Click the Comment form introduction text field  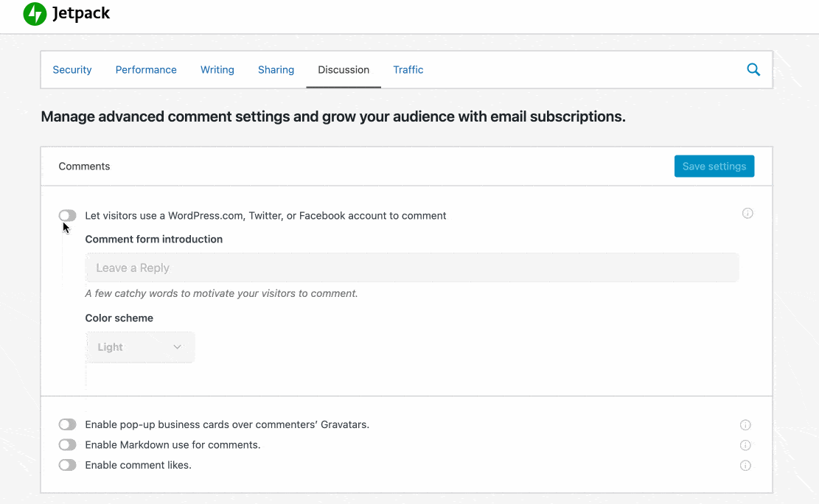411,268
